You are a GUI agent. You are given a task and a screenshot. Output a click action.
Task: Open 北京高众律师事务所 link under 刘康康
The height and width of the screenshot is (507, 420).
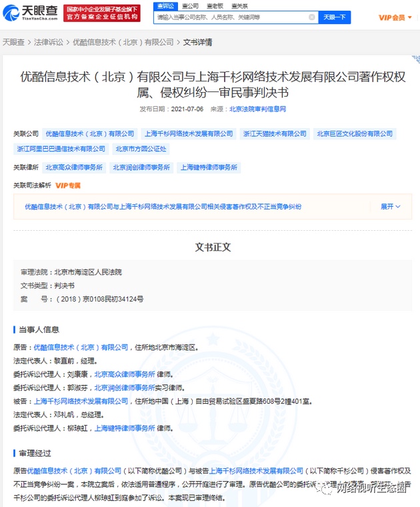(125, 374)
